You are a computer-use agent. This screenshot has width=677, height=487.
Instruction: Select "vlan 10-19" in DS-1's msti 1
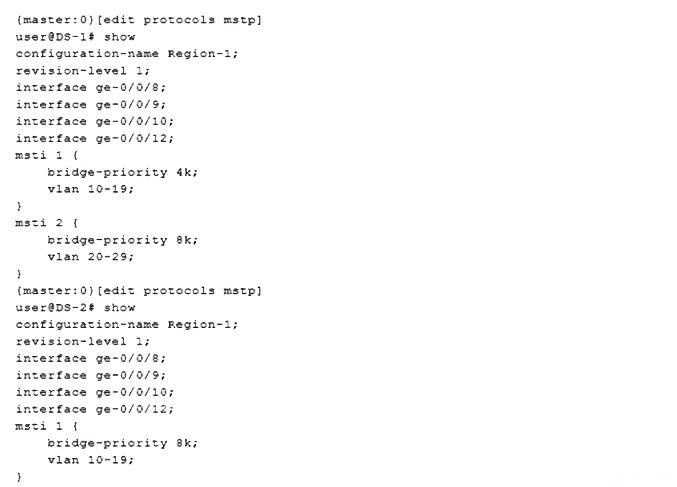tap(90, 189)
